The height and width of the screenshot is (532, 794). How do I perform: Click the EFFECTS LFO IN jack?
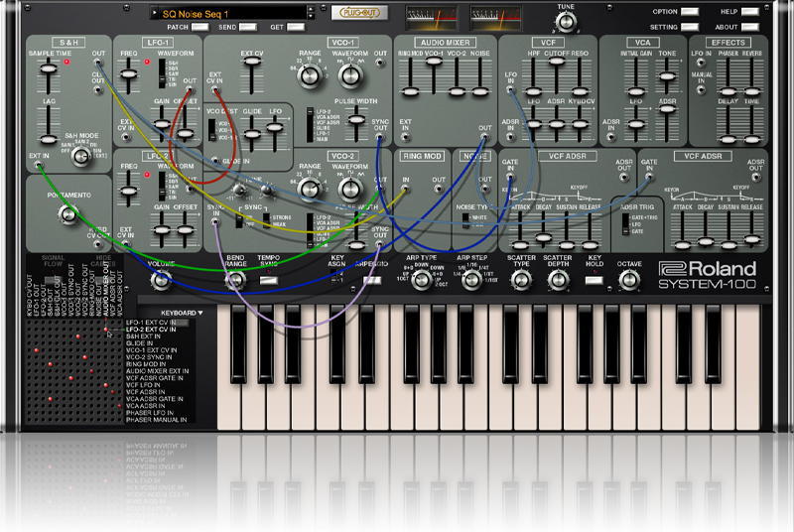pyautogui.click(x=701, y=63)
